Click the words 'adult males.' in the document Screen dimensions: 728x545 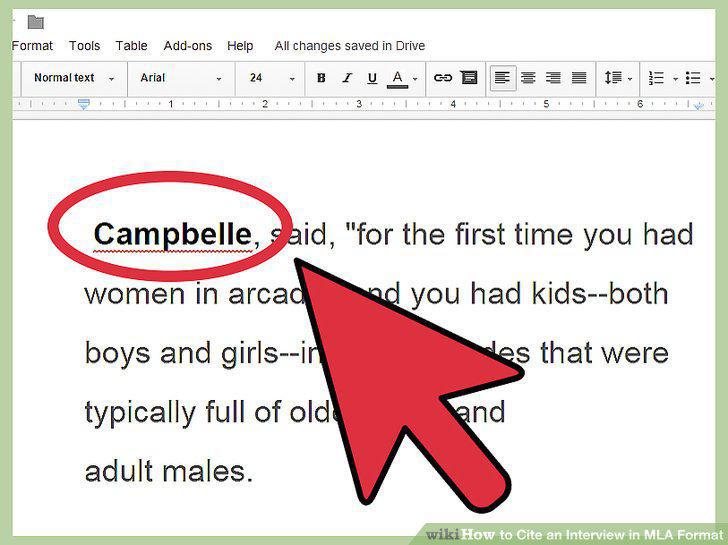click(169, 471)
